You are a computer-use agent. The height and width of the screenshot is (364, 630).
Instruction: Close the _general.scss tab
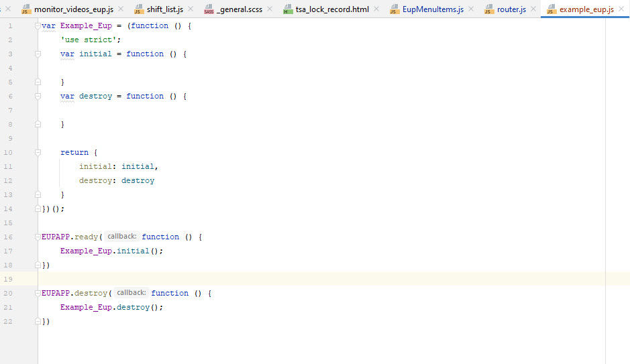(270, 9)
